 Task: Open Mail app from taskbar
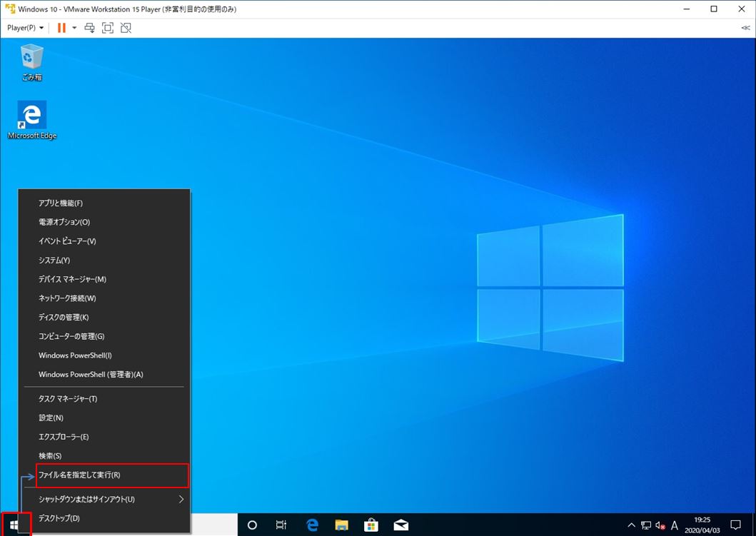tap(400, 525)
